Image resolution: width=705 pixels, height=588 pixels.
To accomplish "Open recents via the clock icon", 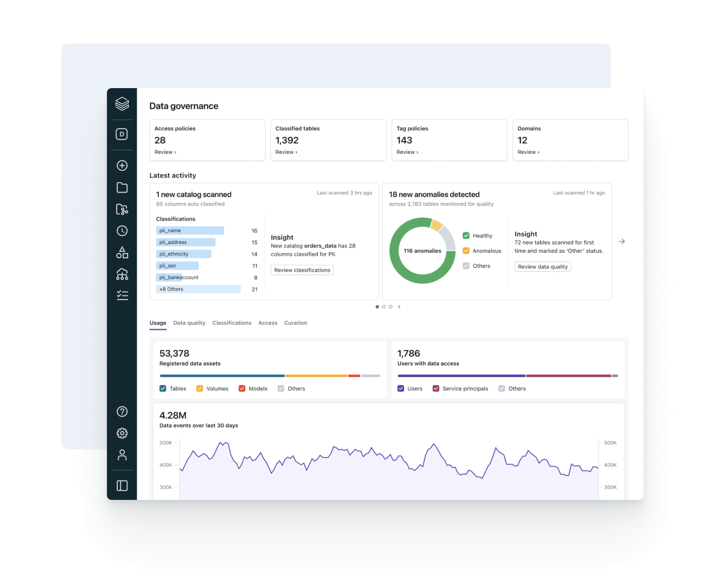I will (122, 231).
